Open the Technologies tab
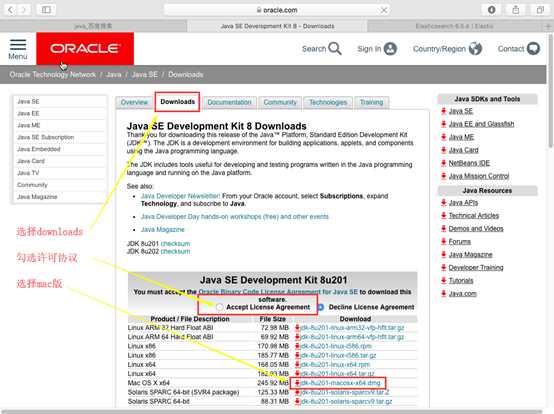Screen dimensions: 554x414 (328, 102)
